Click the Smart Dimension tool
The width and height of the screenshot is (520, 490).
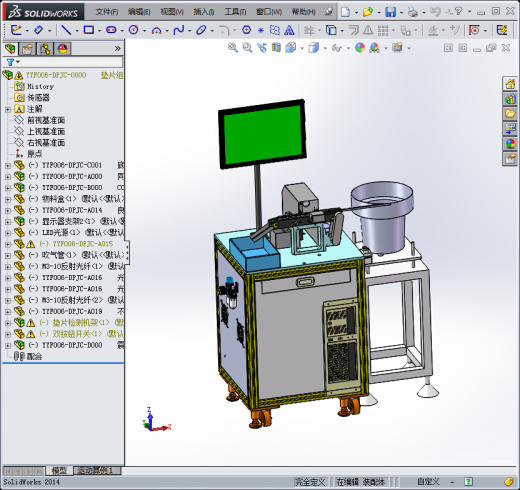38,30
